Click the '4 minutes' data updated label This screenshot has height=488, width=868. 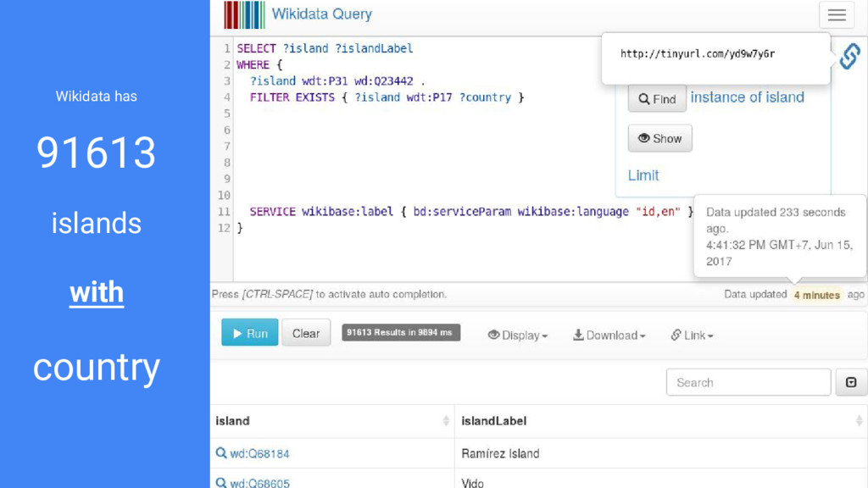click(816, 295)
